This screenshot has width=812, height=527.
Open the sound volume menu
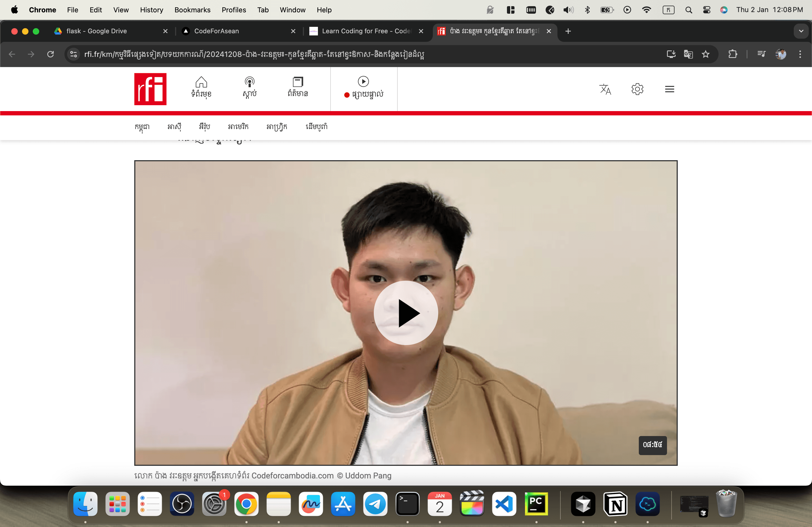(x=568, y=10)
